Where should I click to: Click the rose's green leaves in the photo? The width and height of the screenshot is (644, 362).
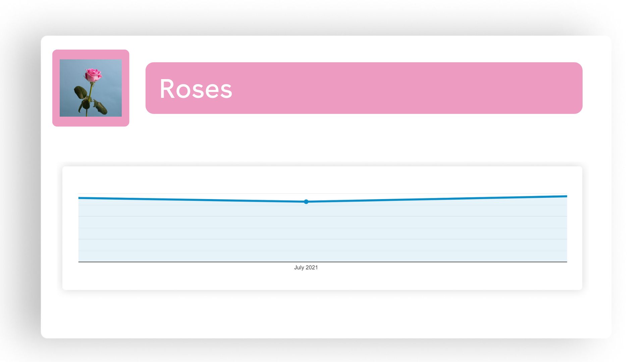[x=81, y=92]
